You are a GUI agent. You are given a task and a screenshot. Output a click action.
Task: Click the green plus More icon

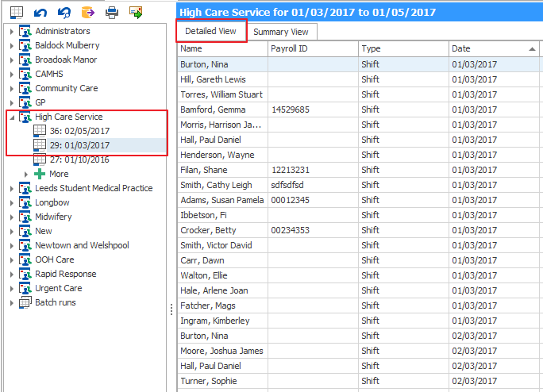40,174
